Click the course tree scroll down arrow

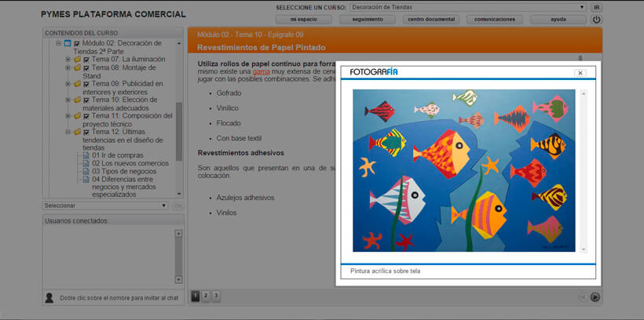point(179,194)
